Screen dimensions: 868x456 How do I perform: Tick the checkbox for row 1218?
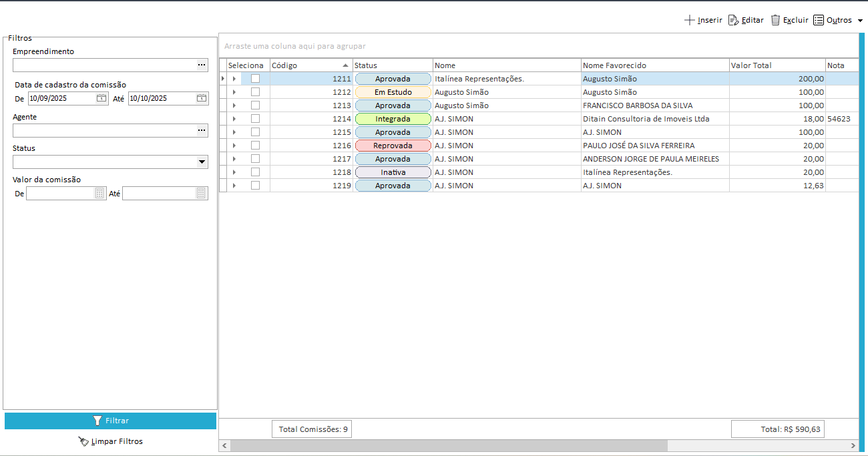255,172
